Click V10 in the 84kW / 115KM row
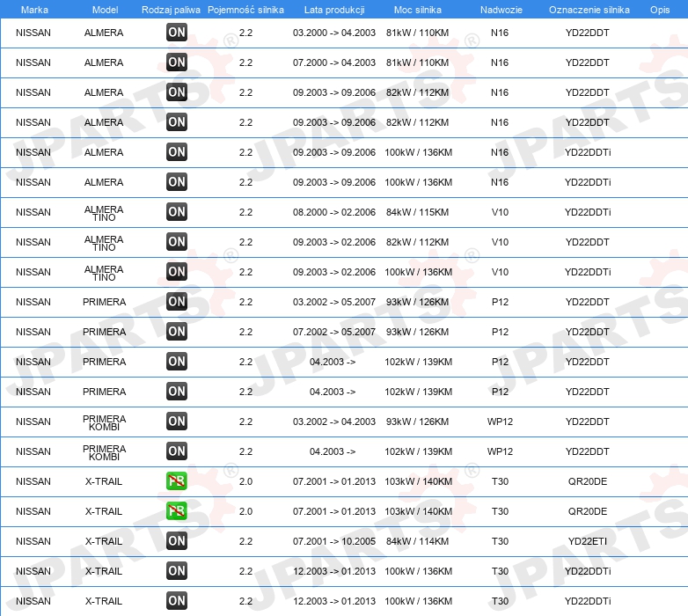 (x=500, y=212)
